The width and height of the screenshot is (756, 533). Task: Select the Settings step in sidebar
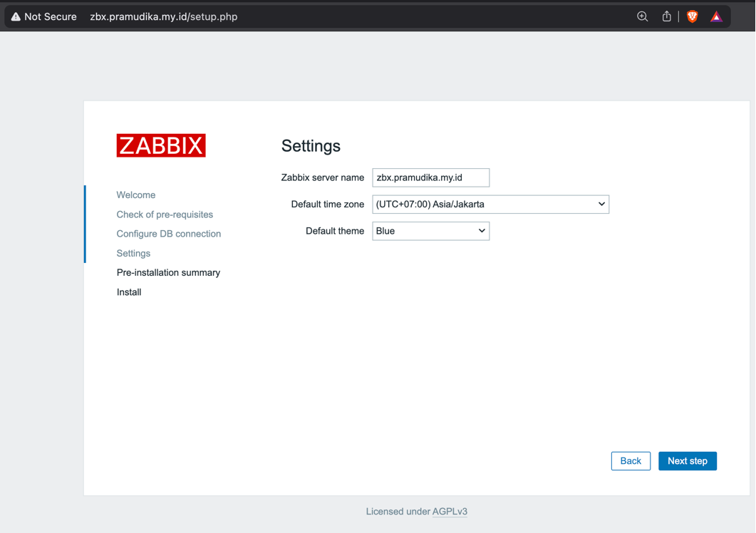133,253
